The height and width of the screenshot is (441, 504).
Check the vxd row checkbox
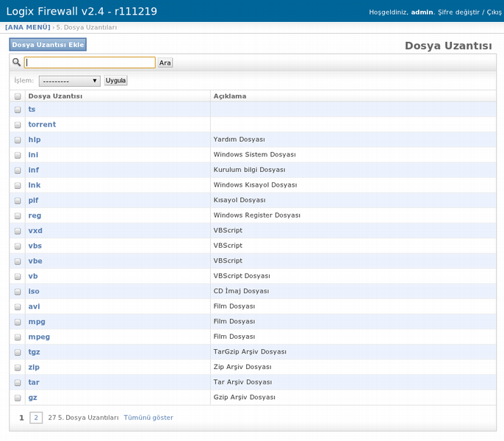(18, 231)
